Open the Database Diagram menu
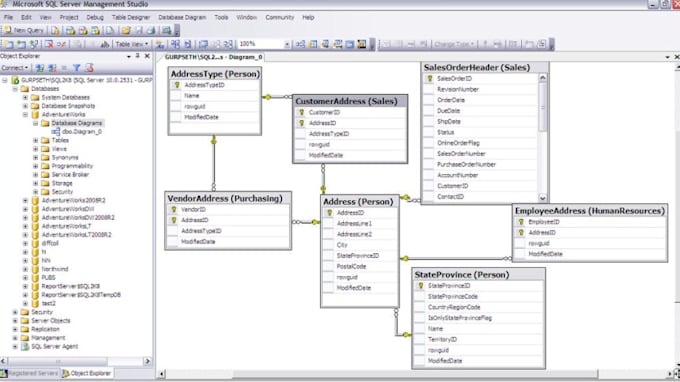 coord(182,17)
